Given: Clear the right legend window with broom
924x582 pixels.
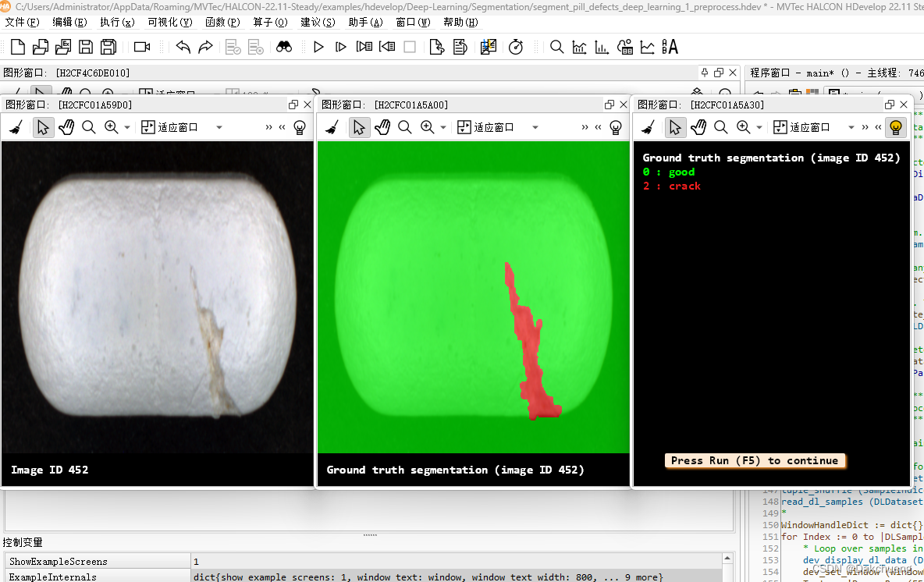Looking at the screenshot, I should click(649, 127).
